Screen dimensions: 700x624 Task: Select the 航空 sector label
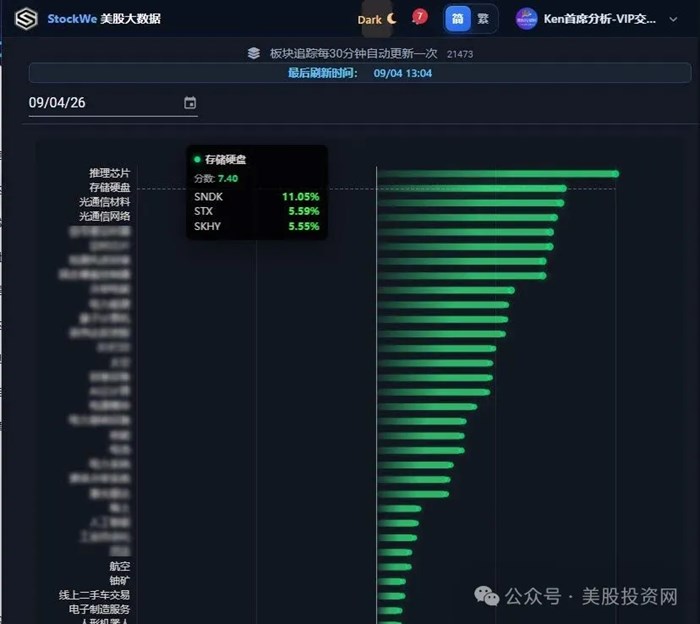pos(120,566)
